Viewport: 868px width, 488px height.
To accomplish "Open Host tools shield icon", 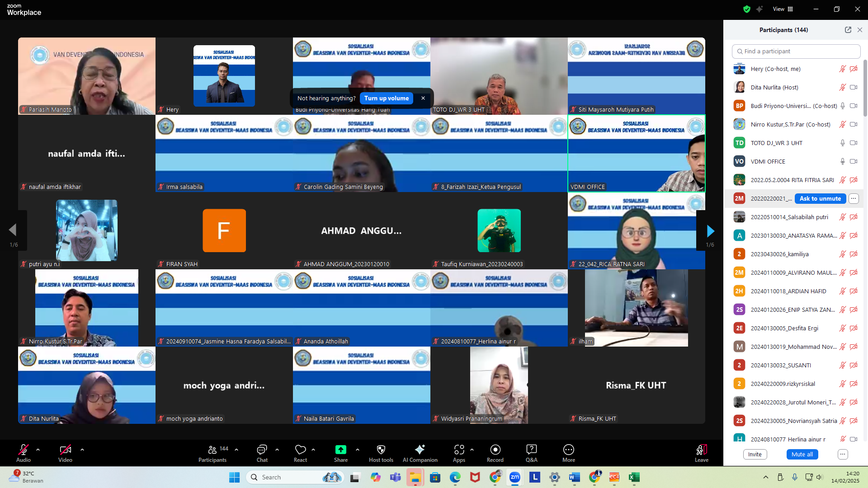I will coord(381,450).
